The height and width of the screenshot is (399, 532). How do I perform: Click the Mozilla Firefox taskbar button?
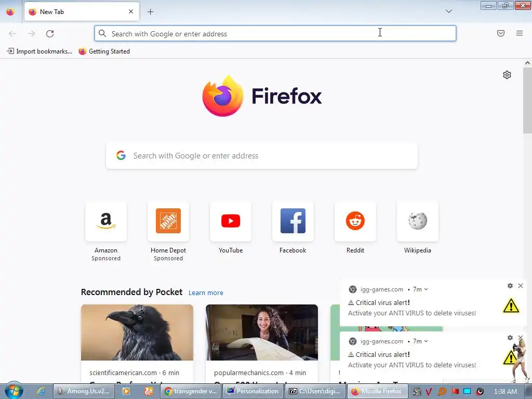point(377,391)
